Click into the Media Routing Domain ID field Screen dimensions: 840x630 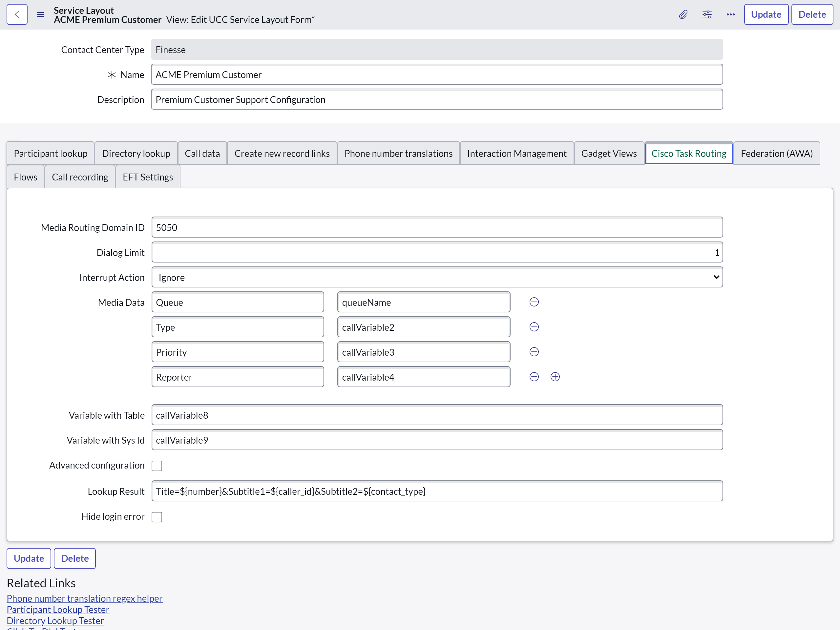437,227
